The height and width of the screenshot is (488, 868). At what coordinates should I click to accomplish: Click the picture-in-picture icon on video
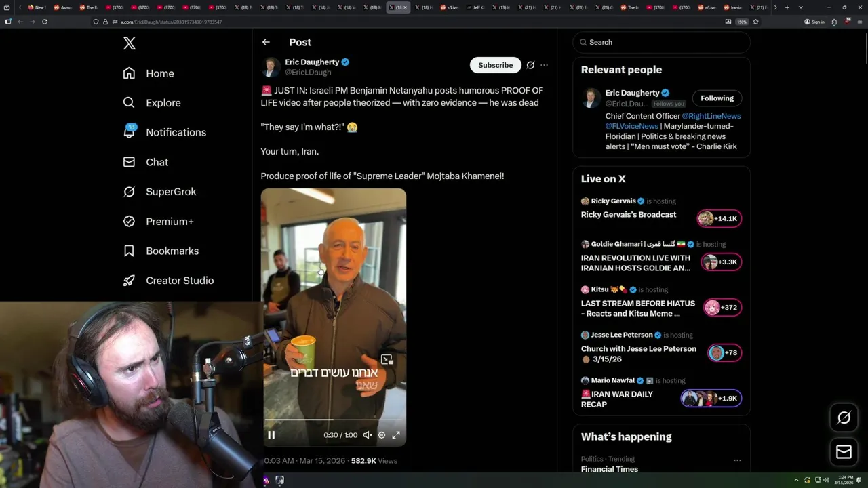387,360
